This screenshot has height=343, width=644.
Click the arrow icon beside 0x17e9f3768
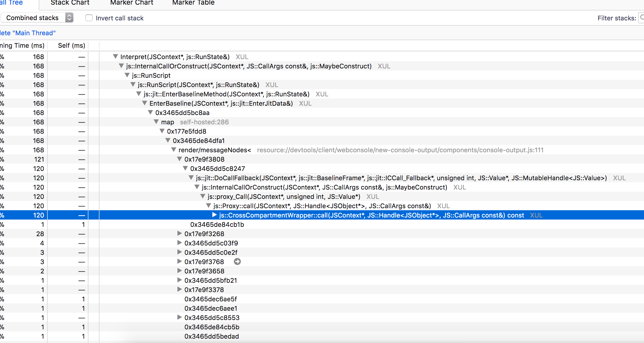coord(237,262)
